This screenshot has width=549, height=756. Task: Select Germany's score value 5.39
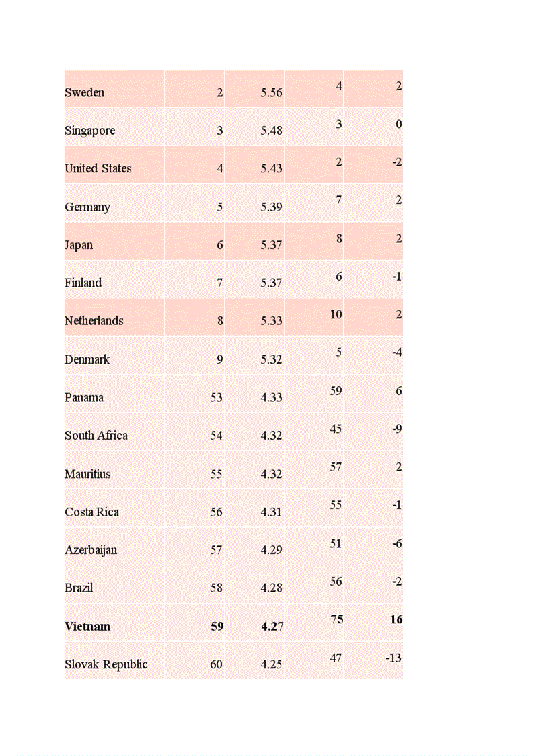[x=271, y=207]
